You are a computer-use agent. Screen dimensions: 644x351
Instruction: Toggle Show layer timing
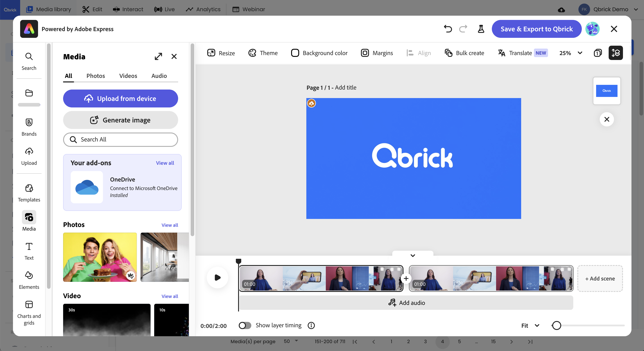click(x=245, y=325)
